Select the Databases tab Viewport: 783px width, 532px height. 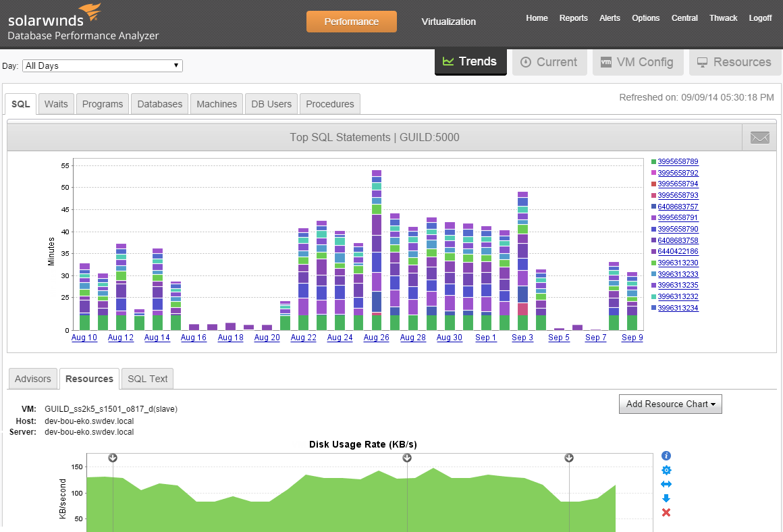(x=160, y=104)
